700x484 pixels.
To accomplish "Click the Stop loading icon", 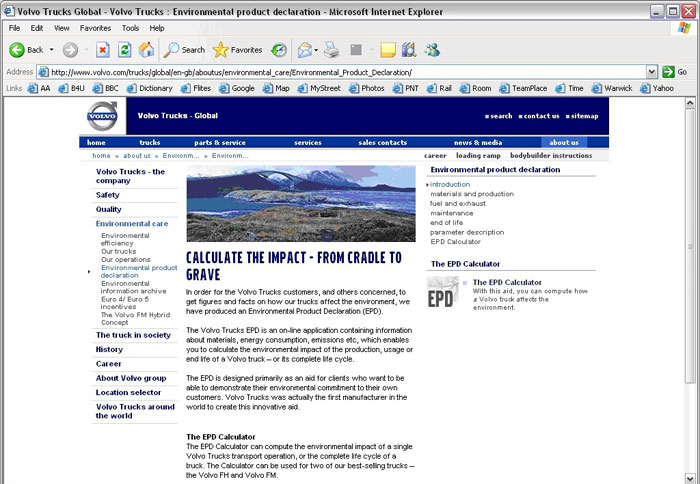I will [x=102, y=50].
